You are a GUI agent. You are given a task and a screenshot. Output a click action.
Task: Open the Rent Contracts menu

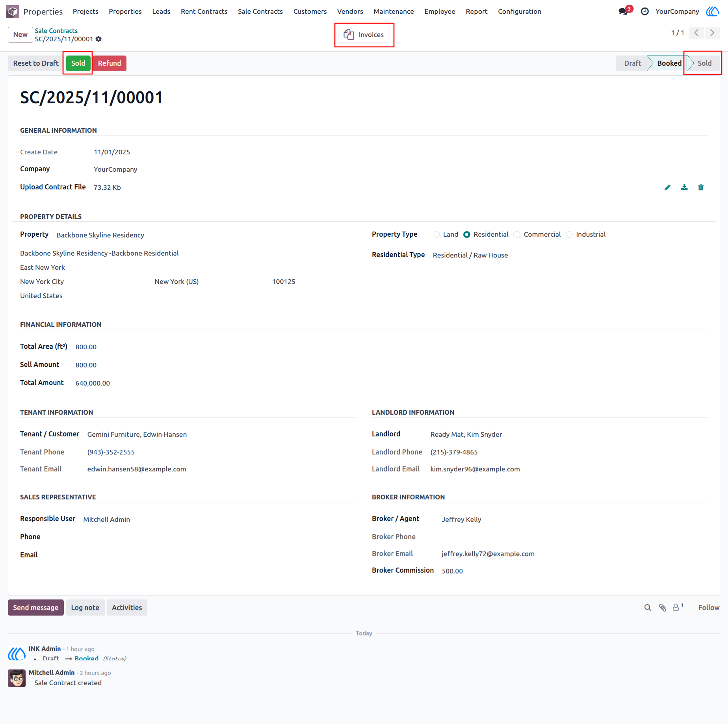click(204, 11)
